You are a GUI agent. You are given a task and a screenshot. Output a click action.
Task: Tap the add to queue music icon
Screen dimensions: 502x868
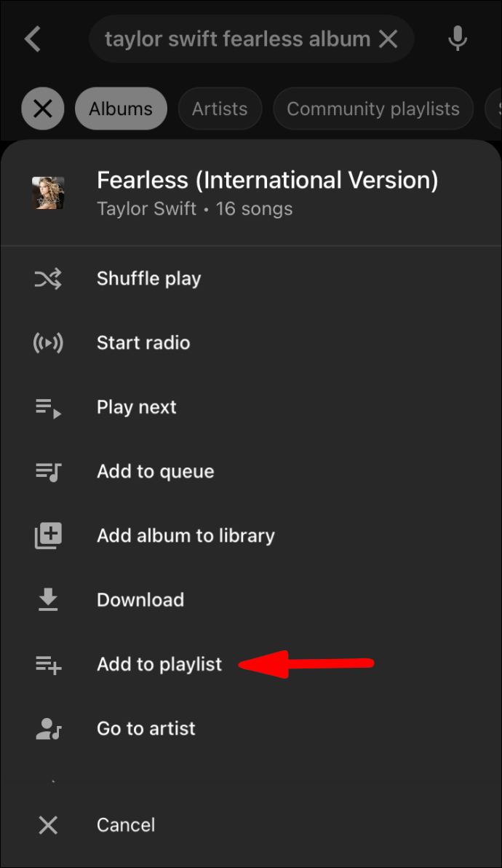(48, 472)
